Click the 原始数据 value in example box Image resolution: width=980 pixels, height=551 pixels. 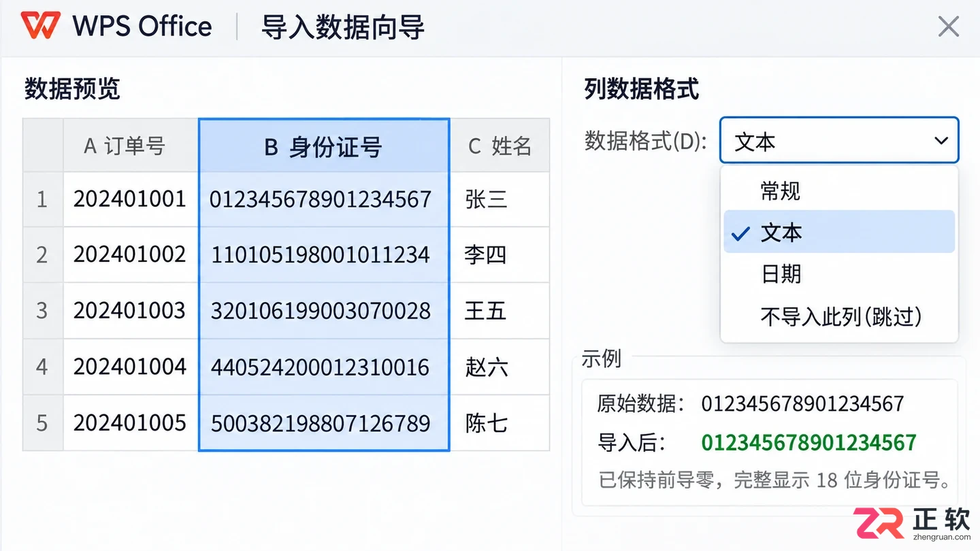point(802,403)
